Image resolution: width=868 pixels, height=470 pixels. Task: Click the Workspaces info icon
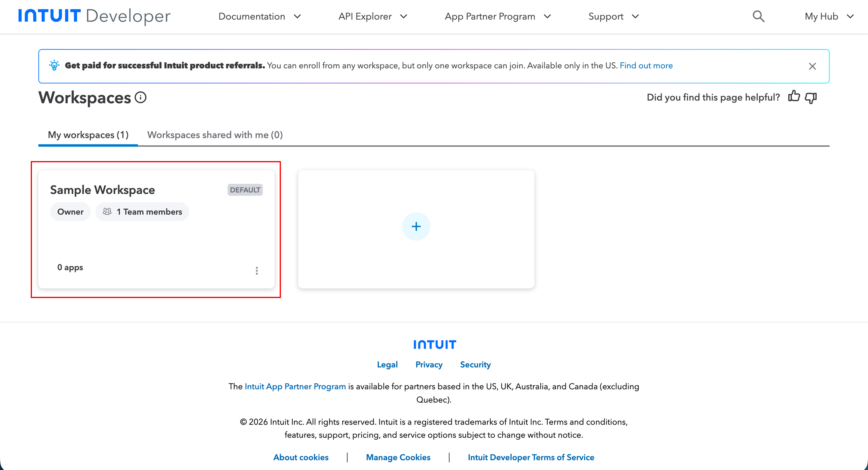[x=140, y=97]
